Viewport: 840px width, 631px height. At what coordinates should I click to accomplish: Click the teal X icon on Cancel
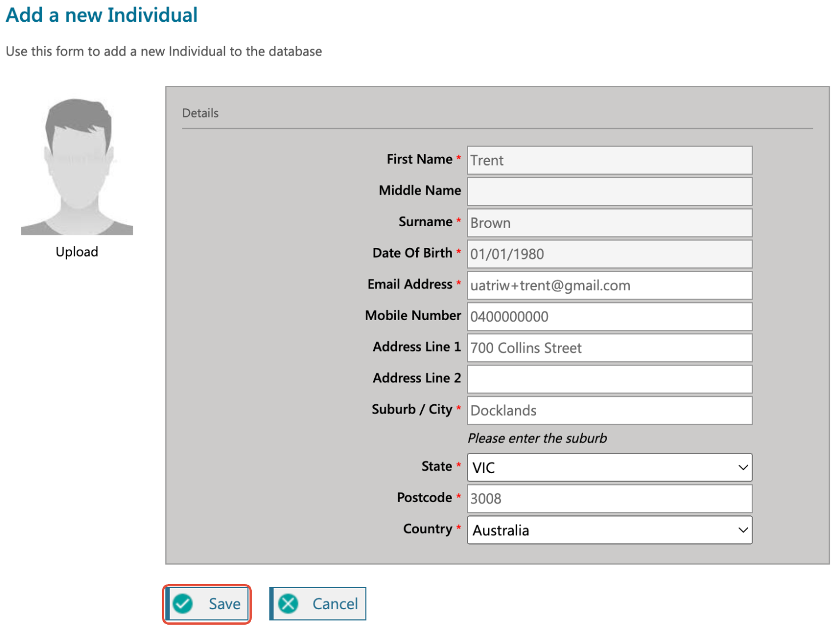288,604
